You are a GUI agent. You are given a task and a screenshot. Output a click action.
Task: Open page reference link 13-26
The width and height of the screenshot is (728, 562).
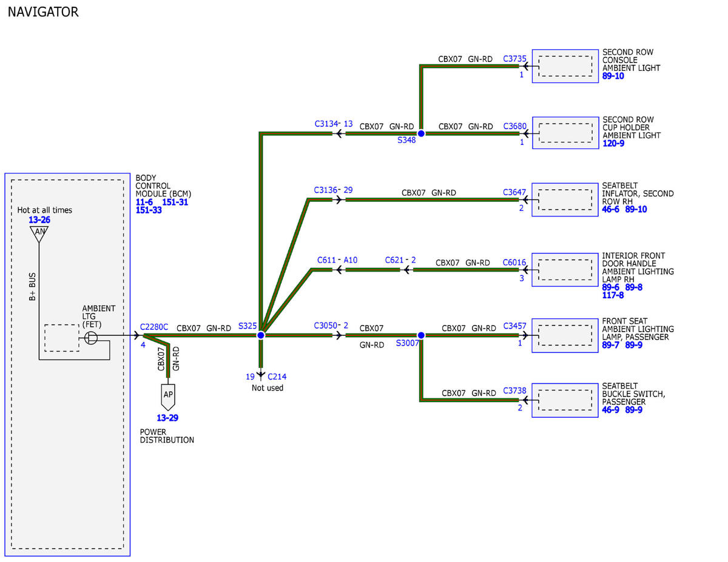(39, 220)
